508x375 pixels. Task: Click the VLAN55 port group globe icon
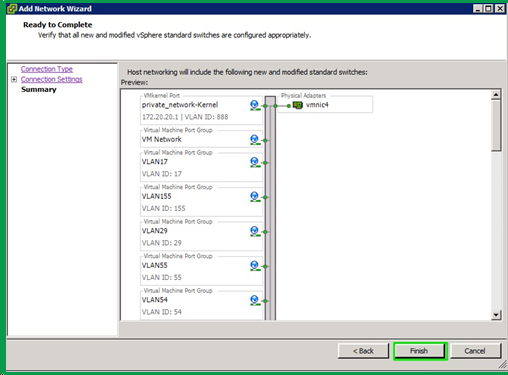(255, 266)
